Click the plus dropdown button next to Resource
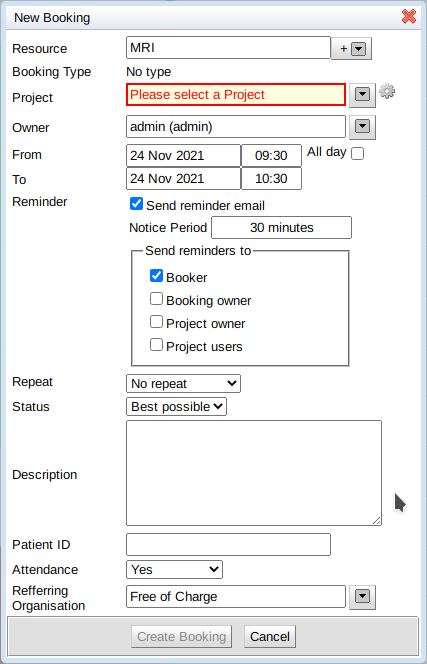This screenshot has height=664, width=427. tap(351, 49)
